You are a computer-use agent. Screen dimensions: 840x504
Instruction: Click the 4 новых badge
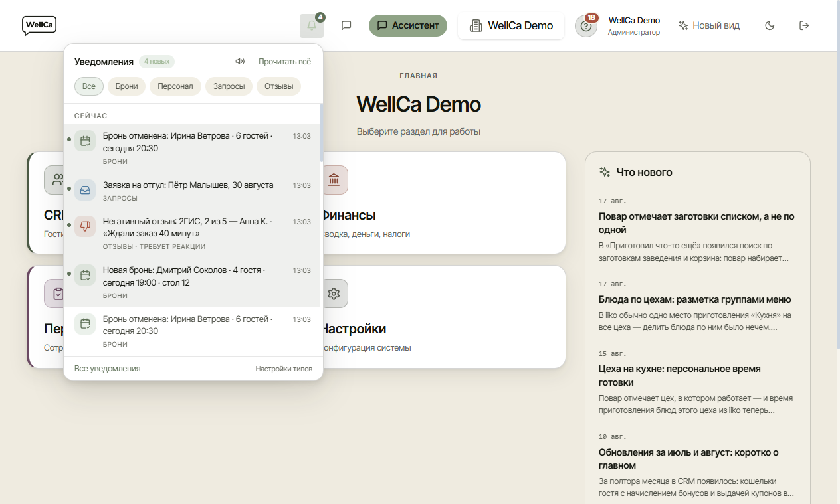(157, 62)
